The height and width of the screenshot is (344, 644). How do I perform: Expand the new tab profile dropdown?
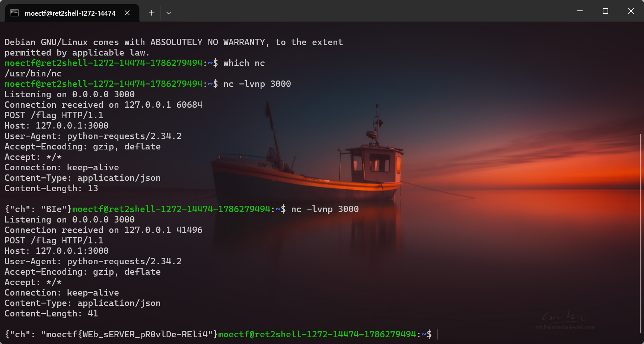coord(169,13)
